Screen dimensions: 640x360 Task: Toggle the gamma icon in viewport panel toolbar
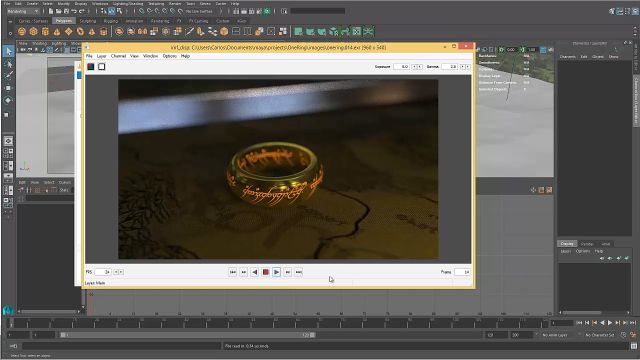click(522, 50)
